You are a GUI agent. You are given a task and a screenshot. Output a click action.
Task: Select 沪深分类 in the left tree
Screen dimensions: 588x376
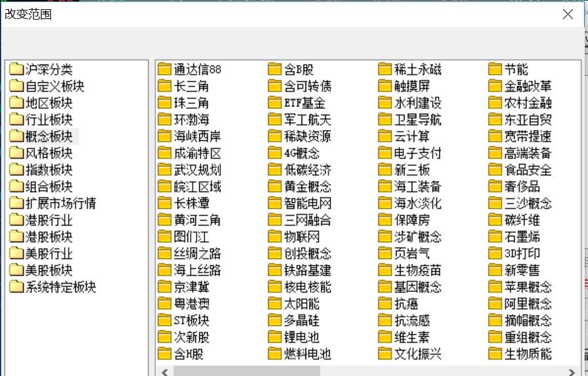pos(49,70)
